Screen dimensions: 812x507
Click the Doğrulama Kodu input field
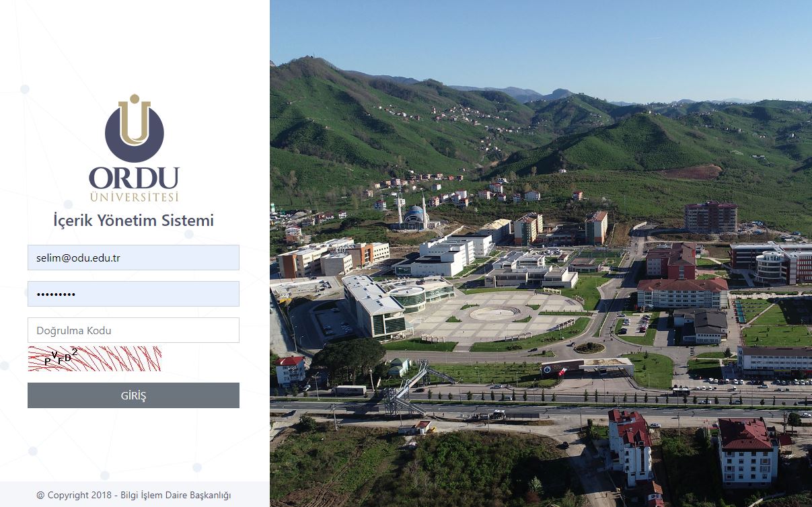click(x=133, y=330)
